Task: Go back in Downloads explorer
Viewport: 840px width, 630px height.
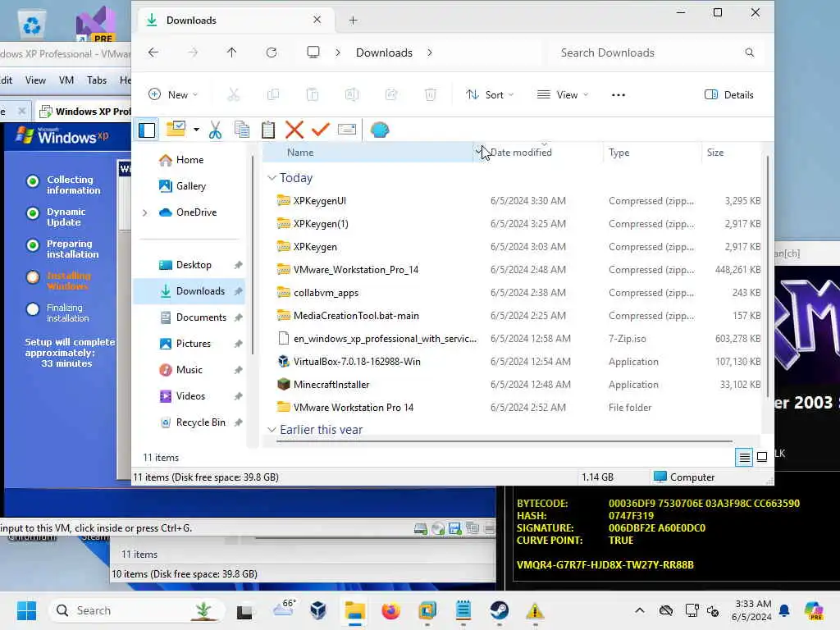Action: (153, 52)
